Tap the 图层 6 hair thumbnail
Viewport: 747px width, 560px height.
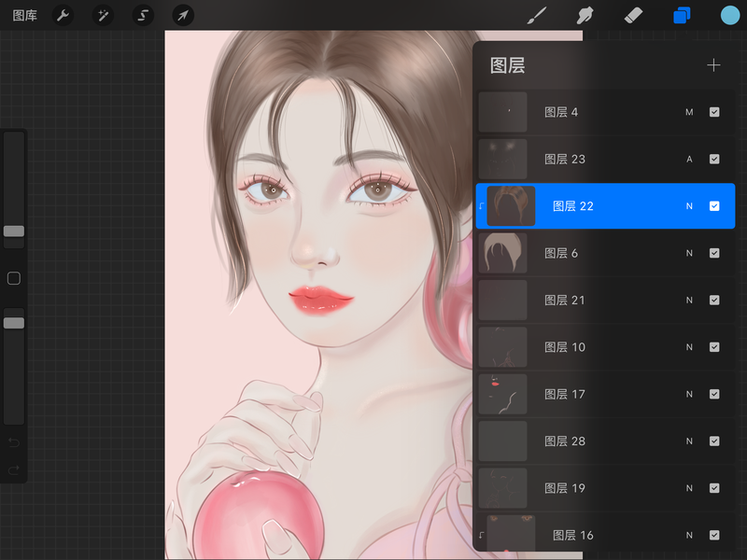[502, 253]
